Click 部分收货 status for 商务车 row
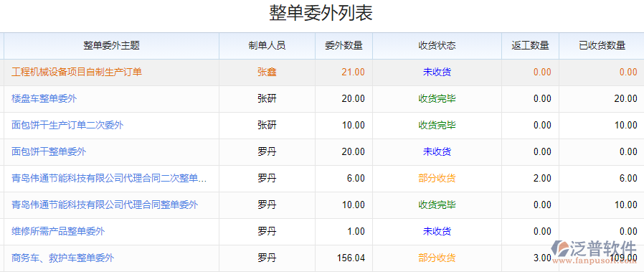 [437, 258]
